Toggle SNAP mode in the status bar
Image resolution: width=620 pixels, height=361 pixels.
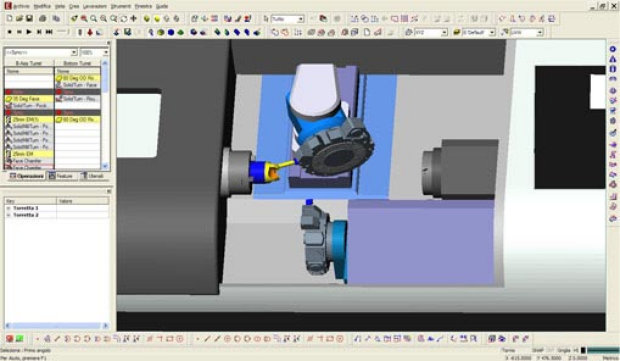tap(537, 350)
